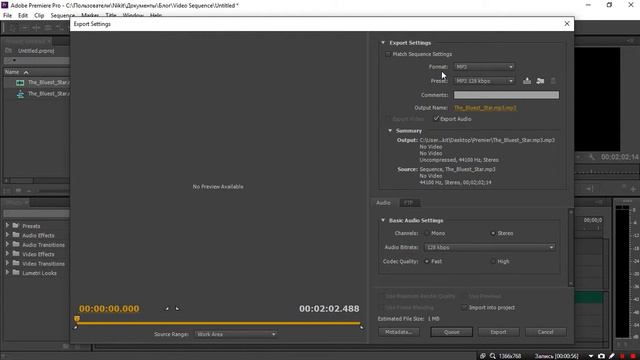Screen dimensions: 640x360
Task: Collapse the Export Settings section
Action: [383, 42]
